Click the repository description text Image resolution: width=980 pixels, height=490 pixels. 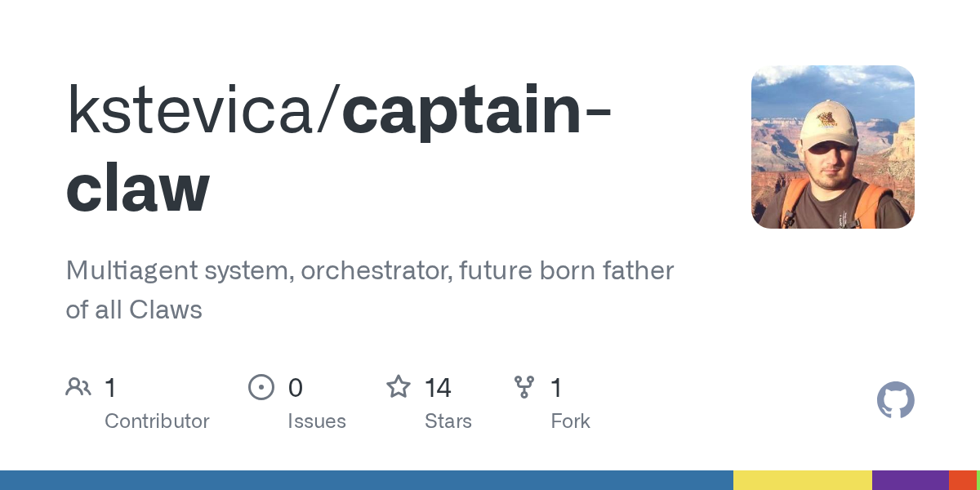(370, 290)
